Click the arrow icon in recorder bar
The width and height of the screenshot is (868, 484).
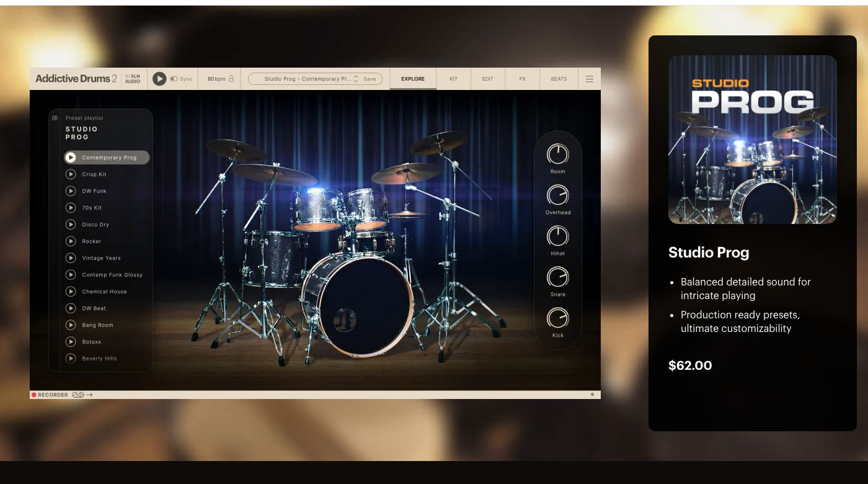89,395
